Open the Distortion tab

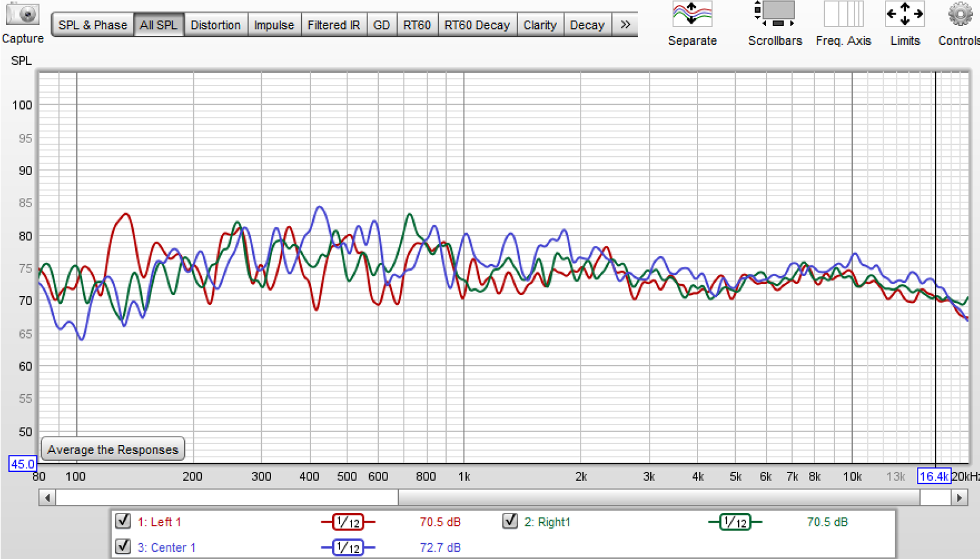[x=215, y=25]
